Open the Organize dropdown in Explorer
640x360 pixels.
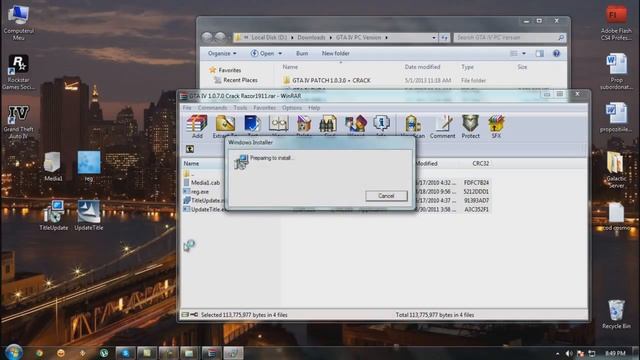point(222,53)
